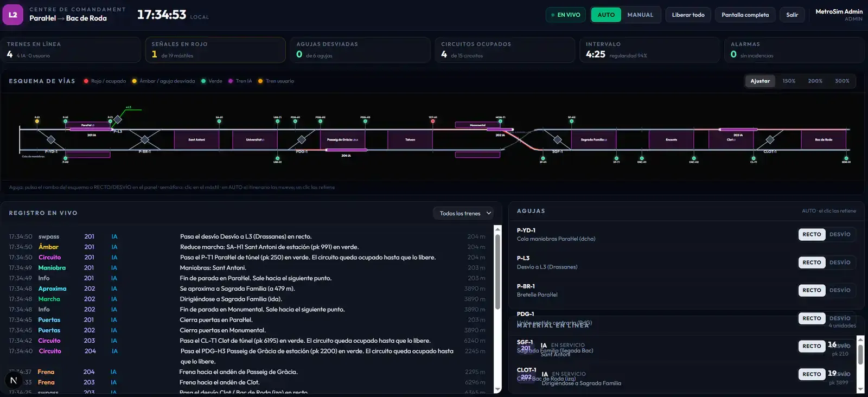Screen dimensions: 868x397
Task: Click the red TET-H1 signal mast
Action: [433, 121]
